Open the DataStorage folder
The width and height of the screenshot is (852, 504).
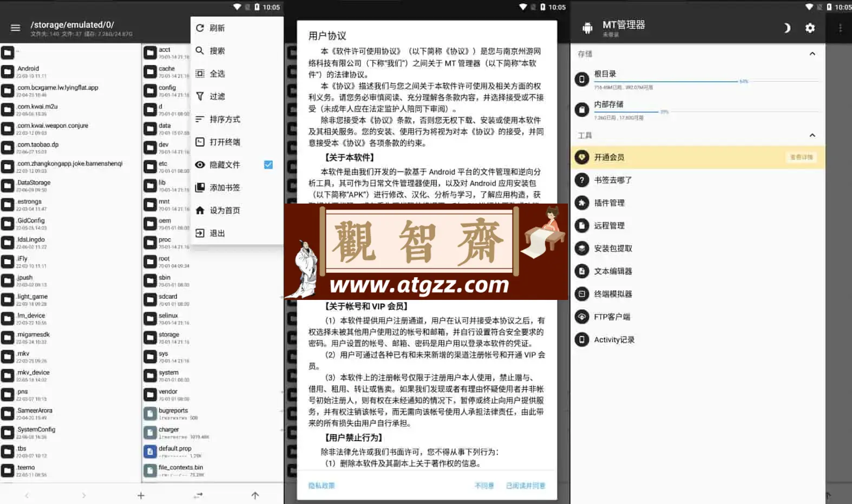click(70, 186)
